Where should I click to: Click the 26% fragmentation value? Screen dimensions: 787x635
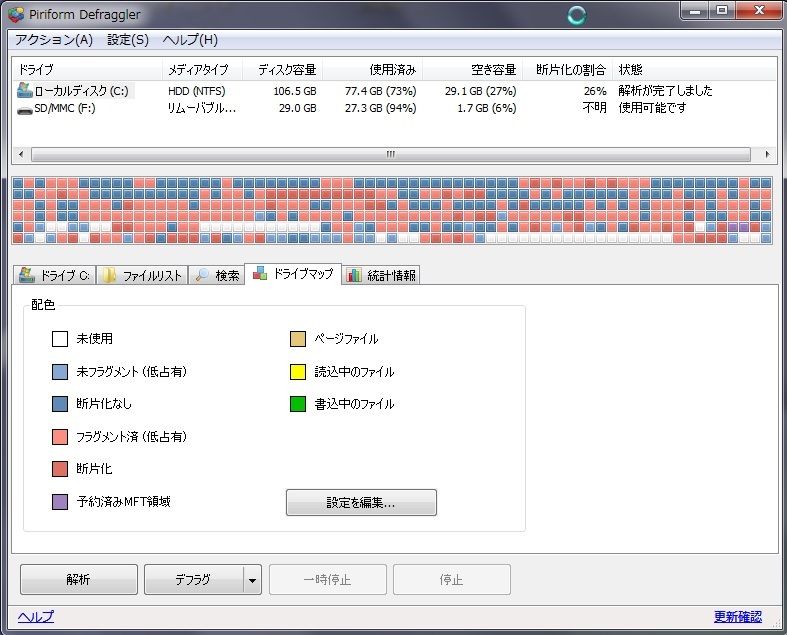595,91
